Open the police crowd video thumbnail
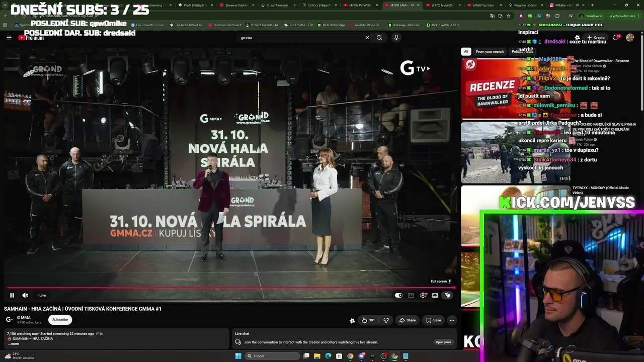 click(516, 152)
